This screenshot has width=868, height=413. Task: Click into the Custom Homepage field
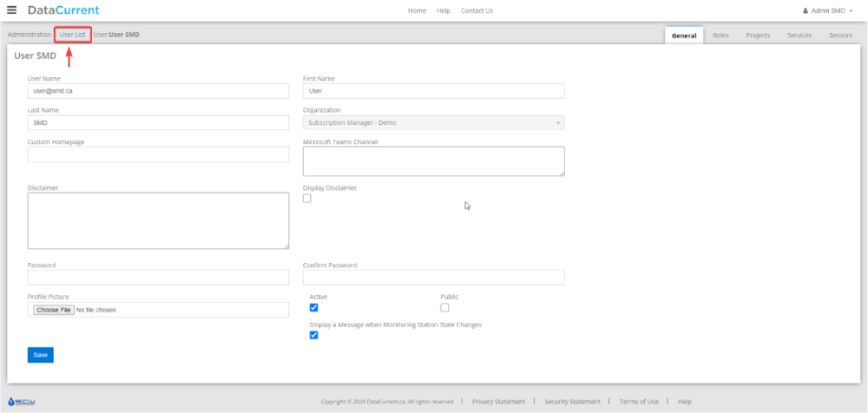[x=158, y=154]
